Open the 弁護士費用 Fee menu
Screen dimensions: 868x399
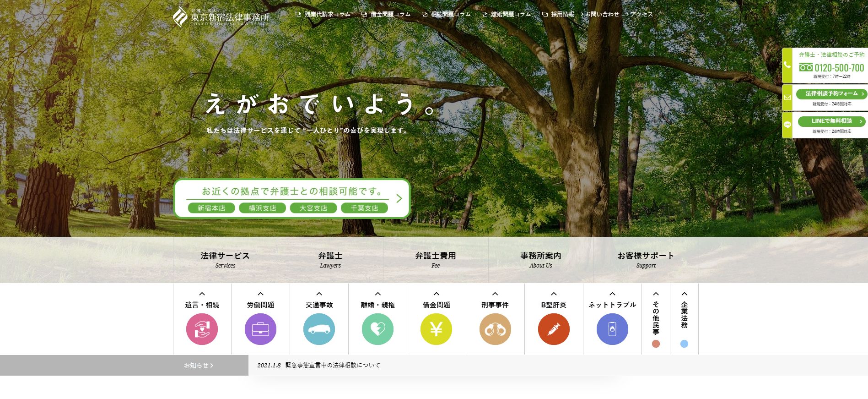(436, 260)
